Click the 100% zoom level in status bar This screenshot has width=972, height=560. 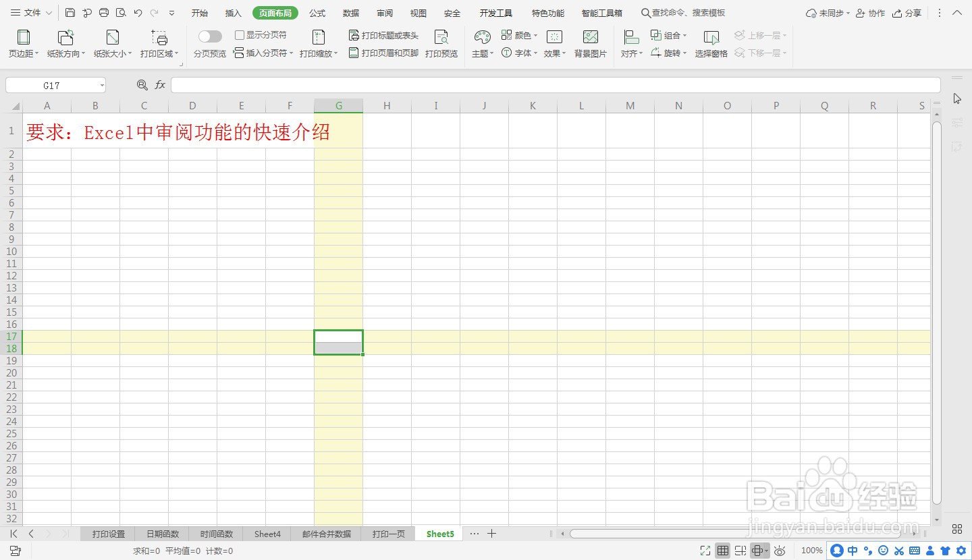[812, 551]
